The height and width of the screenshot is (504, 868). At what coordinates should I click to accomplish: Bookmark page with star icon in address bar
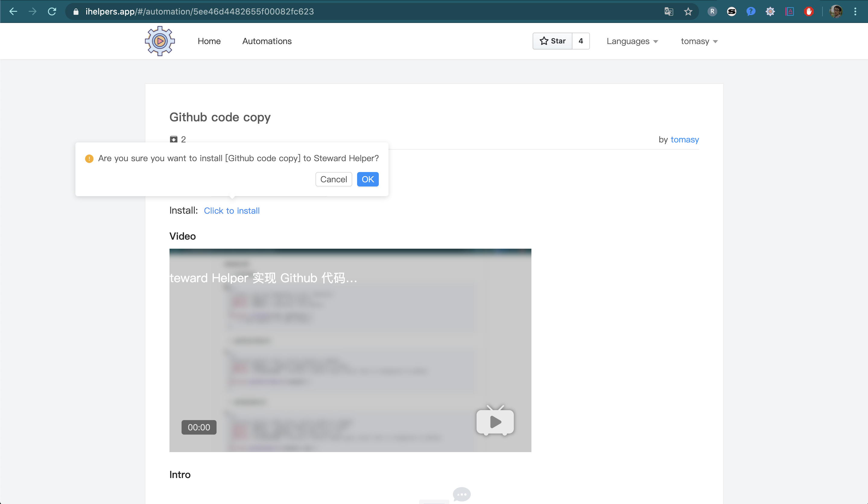coord(688,11)
